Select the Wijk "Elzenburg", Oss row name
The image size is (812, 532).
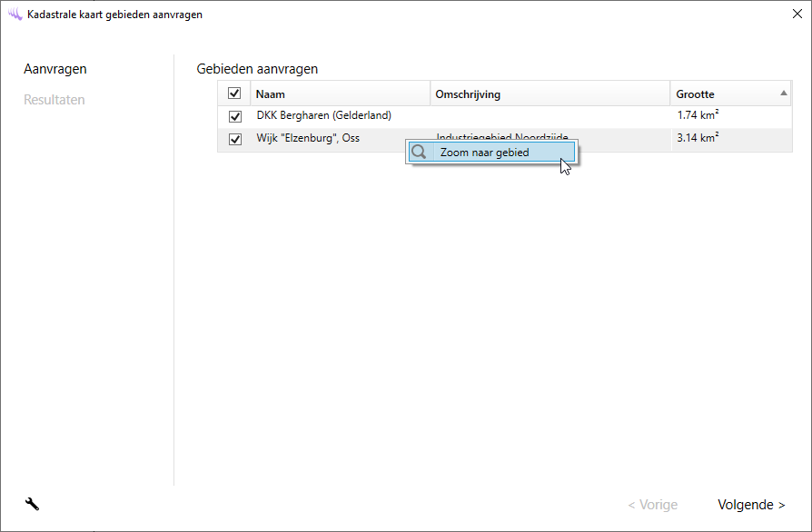click(x=308, y=139)
